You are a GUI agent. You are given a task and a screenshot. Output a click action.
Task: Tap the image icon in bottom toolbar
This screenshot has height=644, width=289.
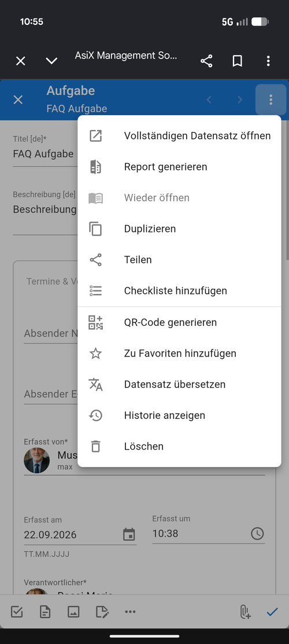73,612
